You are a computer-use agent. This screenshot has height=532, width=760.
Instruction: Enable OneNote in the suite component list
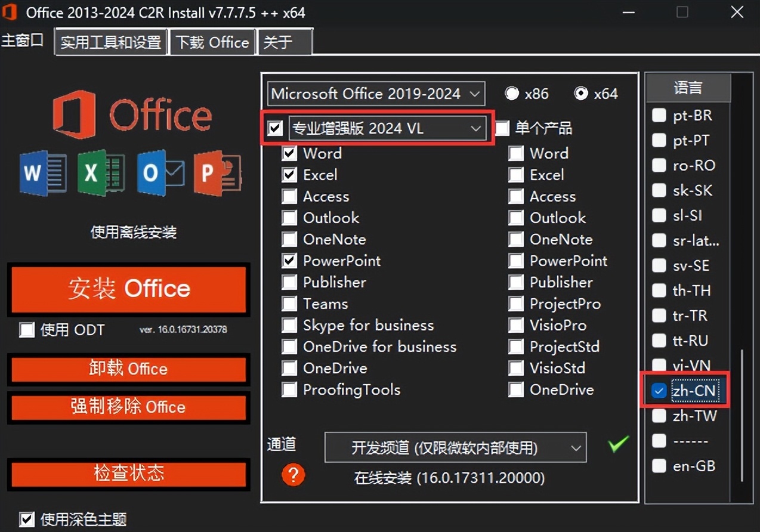pos(289,239)
